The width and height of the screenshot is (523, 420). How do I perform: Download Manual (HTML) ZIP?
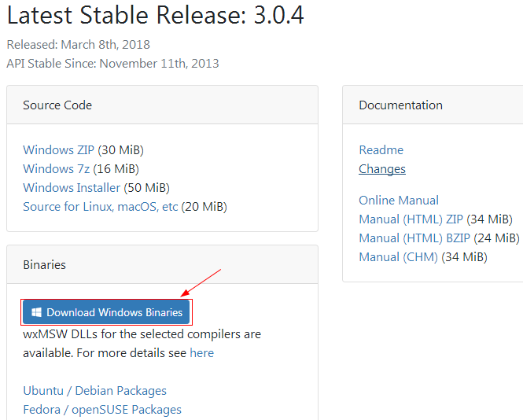(411, 219)
